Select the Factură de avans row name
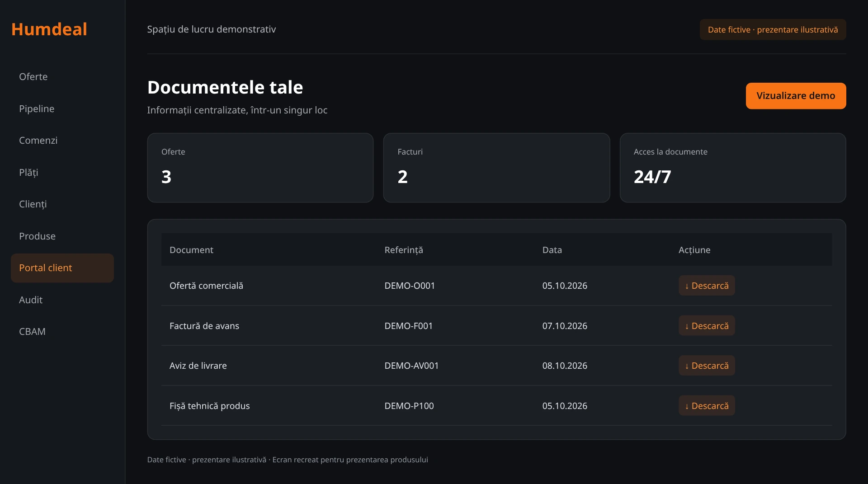 click(x=204, y=326)
